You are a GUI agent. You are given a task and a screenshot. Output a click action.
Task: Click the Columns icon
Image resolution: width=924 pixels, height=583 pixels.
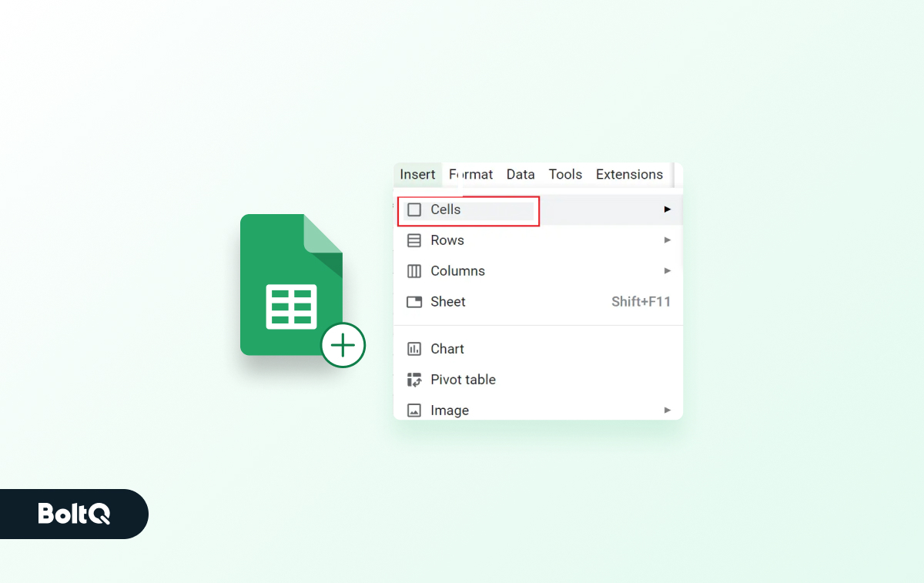[414, 271]
